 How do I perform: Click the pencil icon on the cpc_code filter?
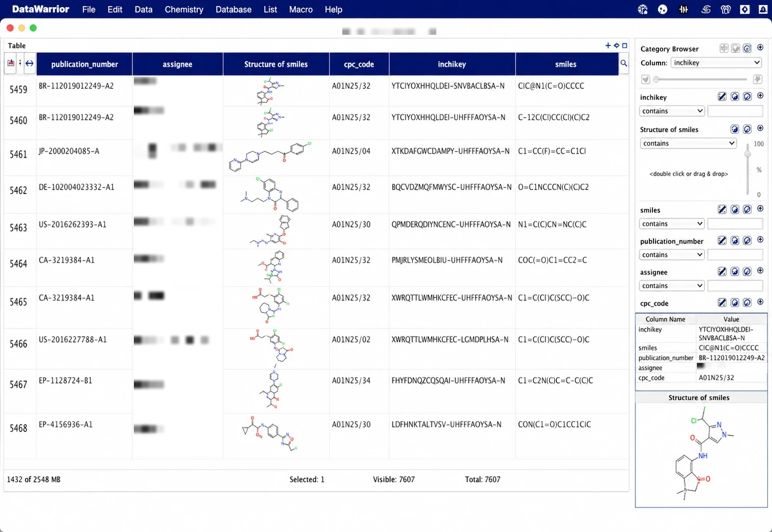pyautogui.click(x=722, y=303)
